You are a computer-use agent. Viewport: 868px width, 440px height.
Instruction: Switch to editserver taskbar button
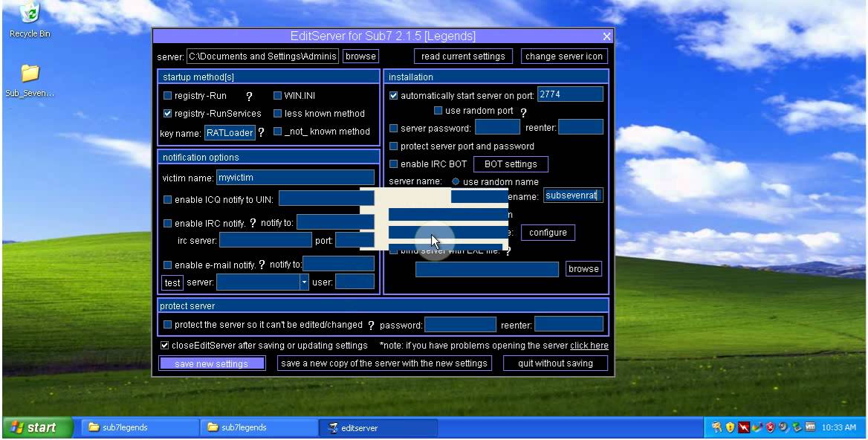click(x=378, y=427)
